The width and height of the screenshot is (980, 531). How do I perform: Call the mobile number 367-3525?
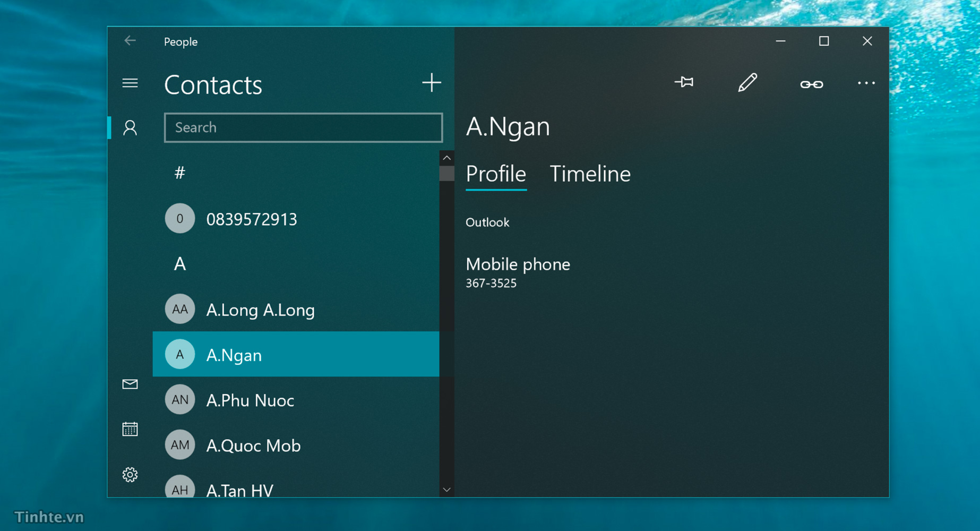click(x=491, y=282)
